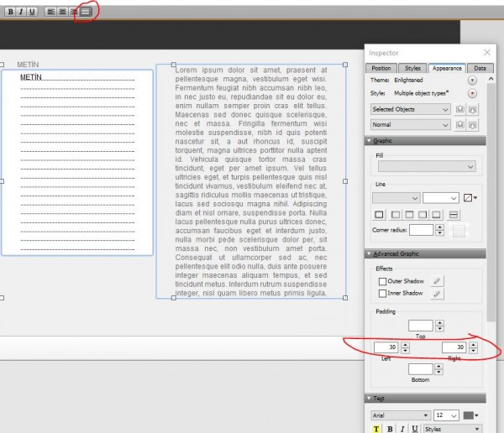Viewport: 504px width, 433px height.
Task: Click the yellow T icon in Inspector
Action: tap(376, 429)
